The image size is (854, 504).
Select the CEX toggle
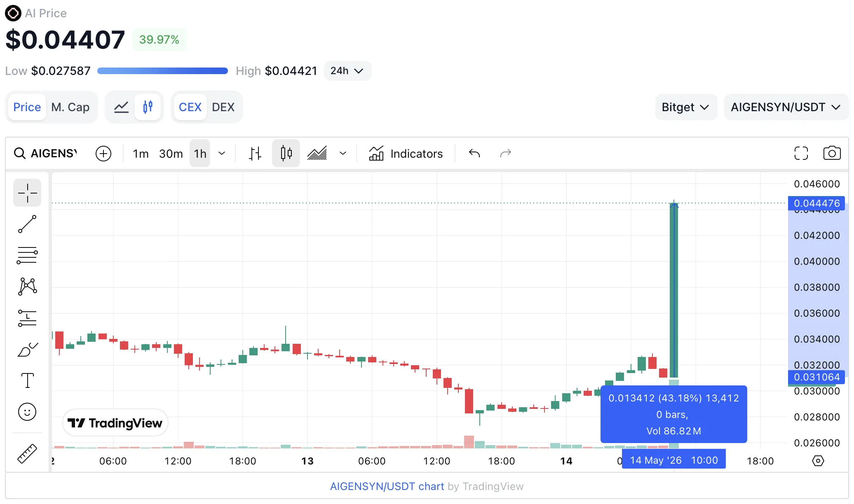click(x=190, y=107)
